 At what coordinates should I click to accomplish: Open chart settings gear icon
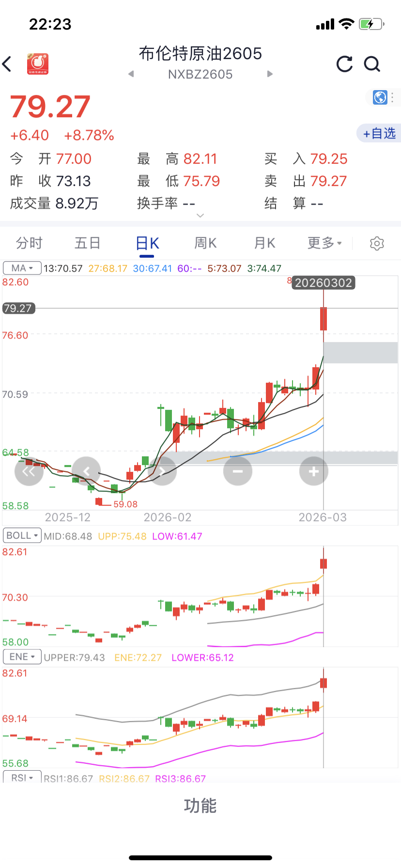[x=377, y=243]
